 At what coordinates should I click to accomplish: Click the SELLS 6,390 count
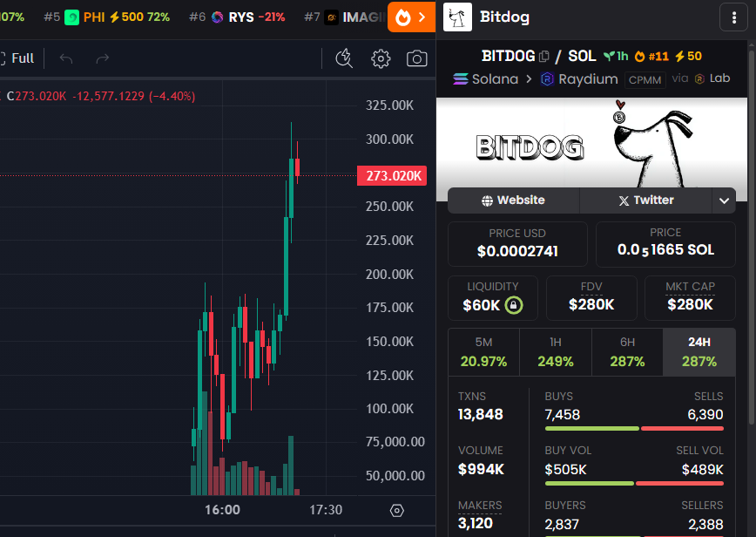[x=705, y=414]
